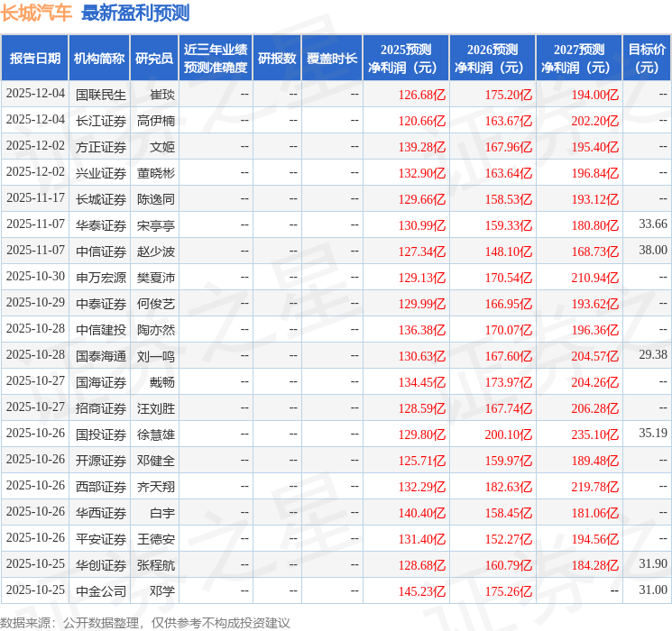Click the 研报数 column header
The width and height of the screenshot is (672, 631).
[x=277, y=59]
